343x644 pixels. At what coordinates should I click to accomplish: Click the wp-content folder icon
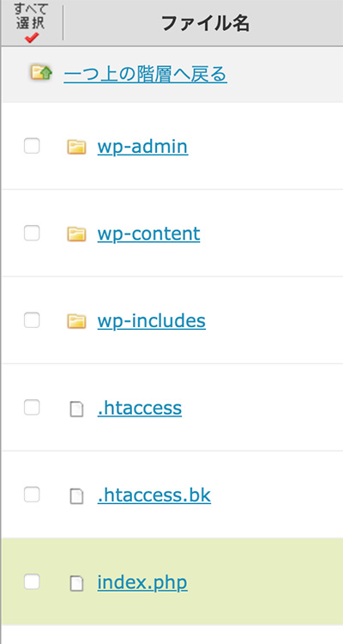[x=76, y=234]
